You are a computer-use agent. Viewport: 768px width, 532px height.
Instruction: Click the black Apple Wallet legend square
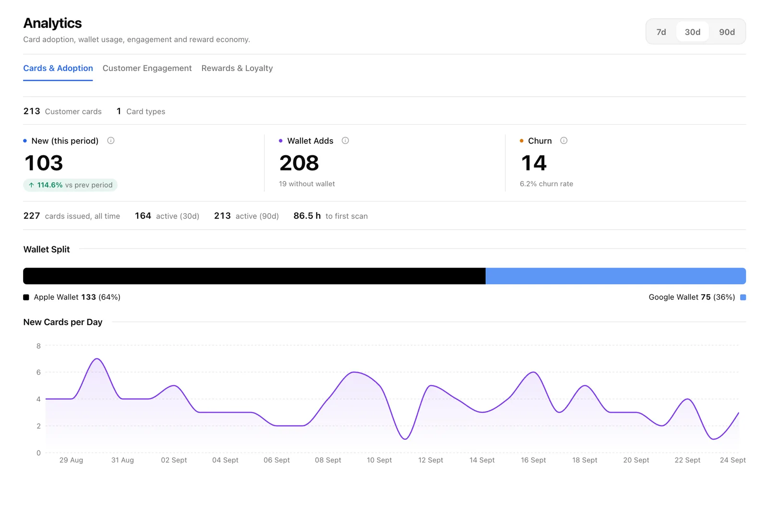[26, 297]
